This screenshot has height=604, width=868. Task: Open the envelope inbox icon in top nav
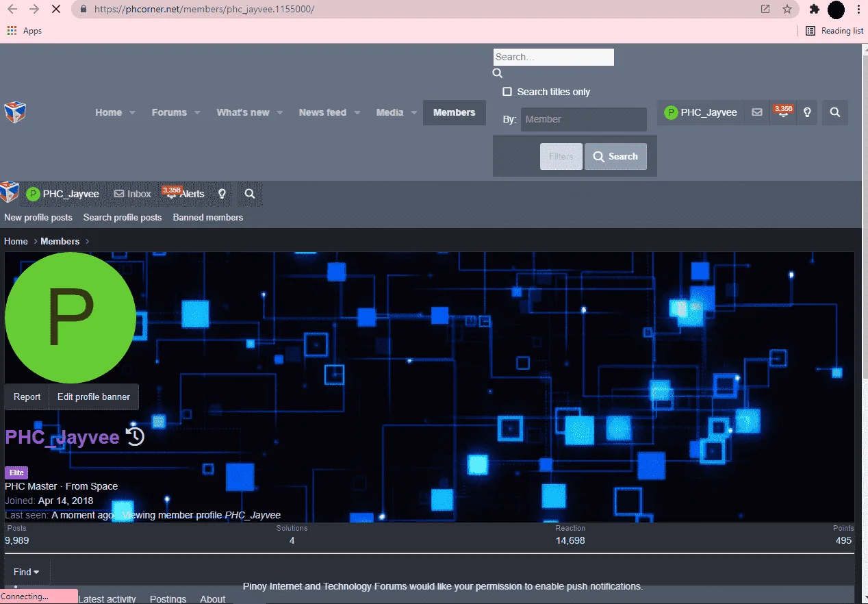(756, 112)
